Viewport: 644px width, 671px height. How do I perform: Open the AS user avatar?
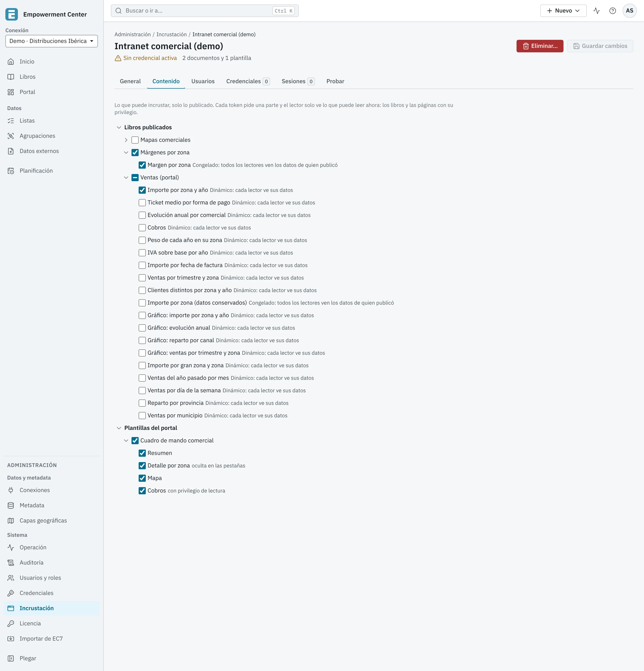(x=629, y=11)
